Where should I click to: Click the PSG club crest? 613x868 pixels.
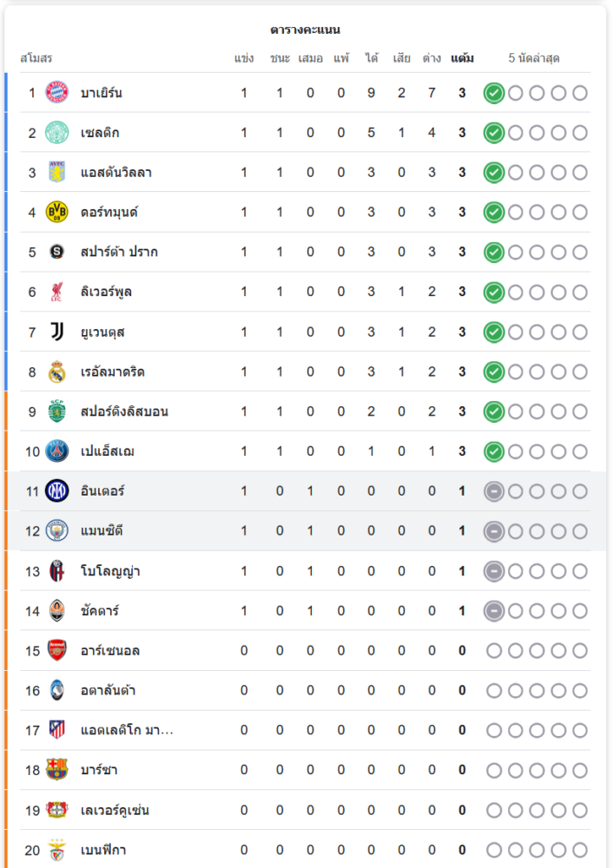pyautogui.click(x=56, y=451)
